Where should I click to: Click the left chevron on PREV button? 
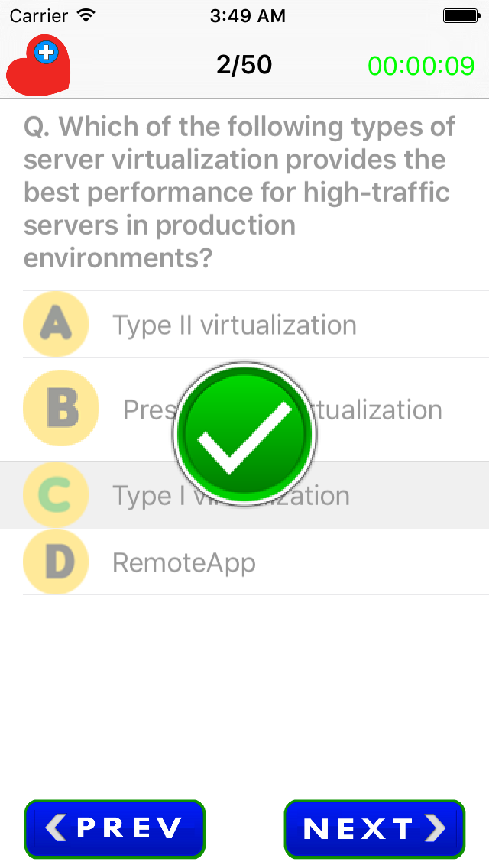click(55, 828)
